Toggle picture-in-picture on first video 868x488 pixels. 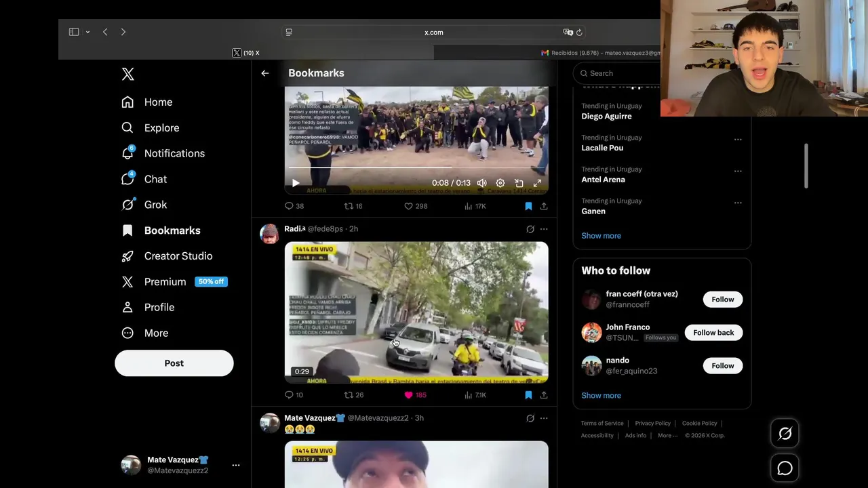[x=519, y=183]
